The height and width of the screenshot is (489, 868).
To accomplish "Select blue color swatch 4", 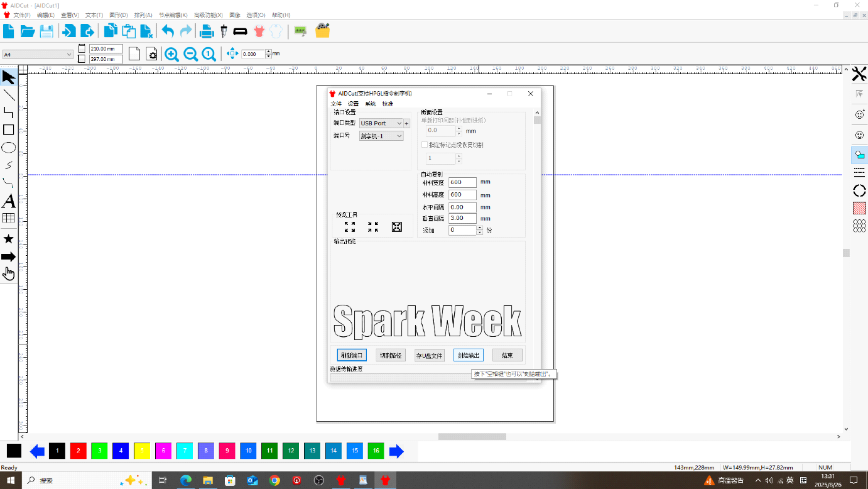I will coord(121,451).
